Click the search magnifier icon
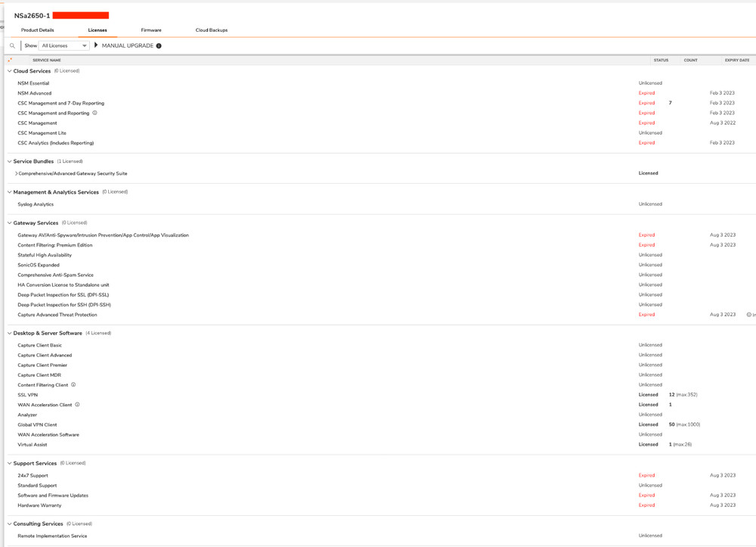Viewport: 756px width, 547px height. (12, 46)
